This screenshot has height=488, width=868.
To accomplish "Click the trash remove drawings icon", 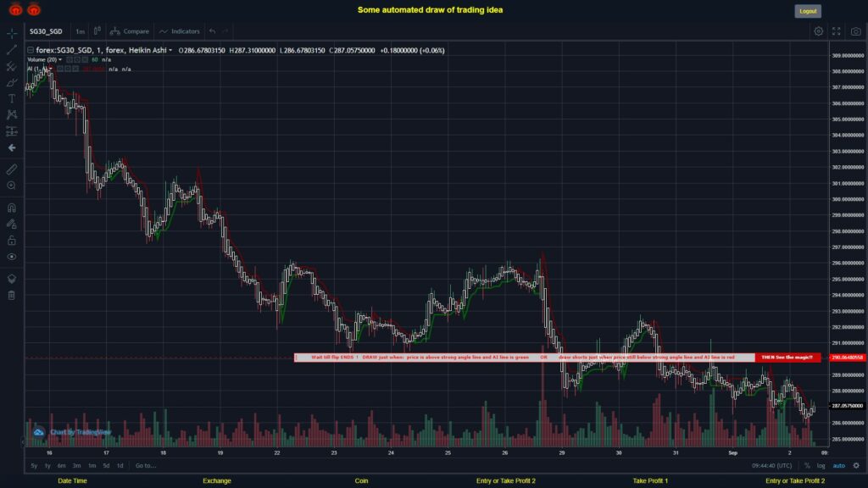I will coord(12,295).
